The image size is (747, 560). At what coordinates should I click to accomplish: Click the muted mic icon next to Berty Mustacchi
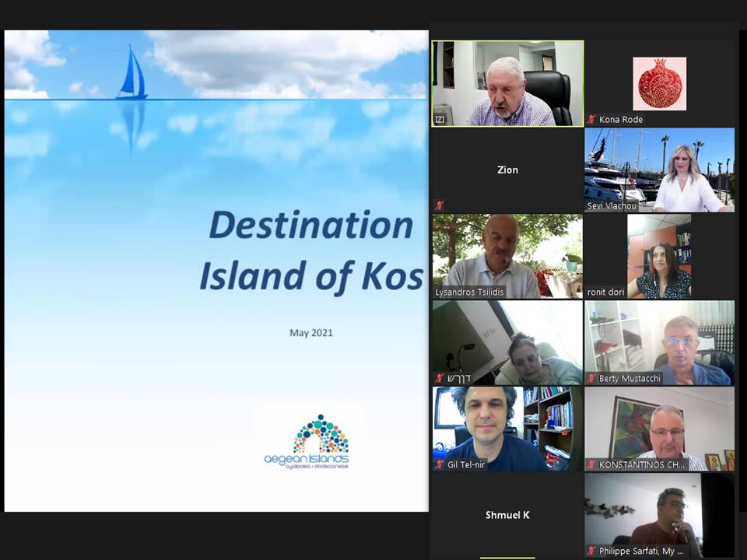coord(591,379)
